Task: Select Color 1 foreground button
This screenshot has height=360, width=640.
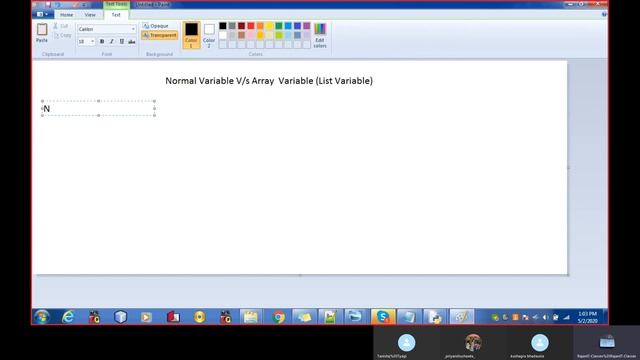Action: 191,35
